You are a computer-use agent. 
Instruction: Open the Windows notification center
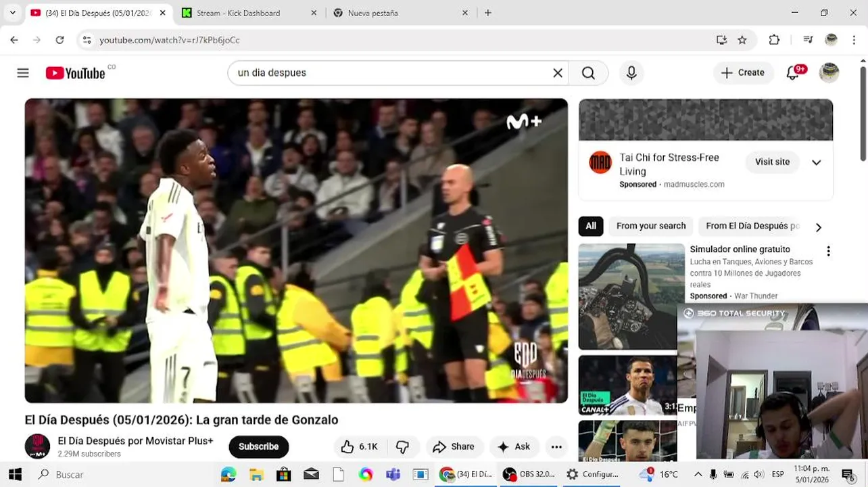tap(848, 474)
